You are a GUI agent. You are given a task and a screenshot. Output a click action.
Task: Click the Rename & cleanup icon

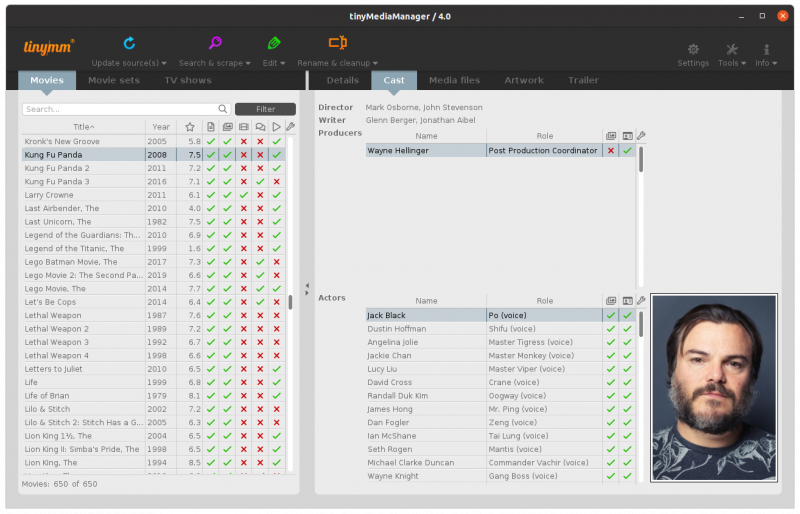pyautogui.click(x=338, y=42)
